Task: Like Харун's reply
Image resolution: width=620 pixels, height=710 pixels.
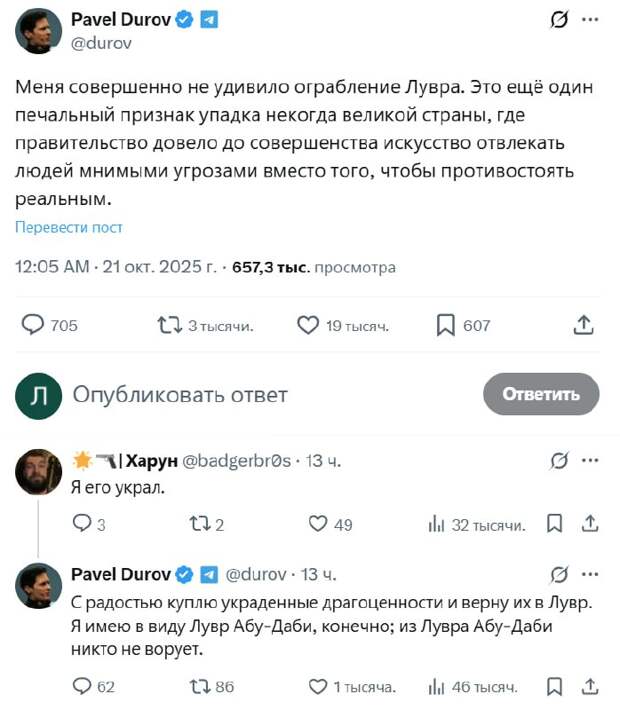Action: tap(318, 523)
